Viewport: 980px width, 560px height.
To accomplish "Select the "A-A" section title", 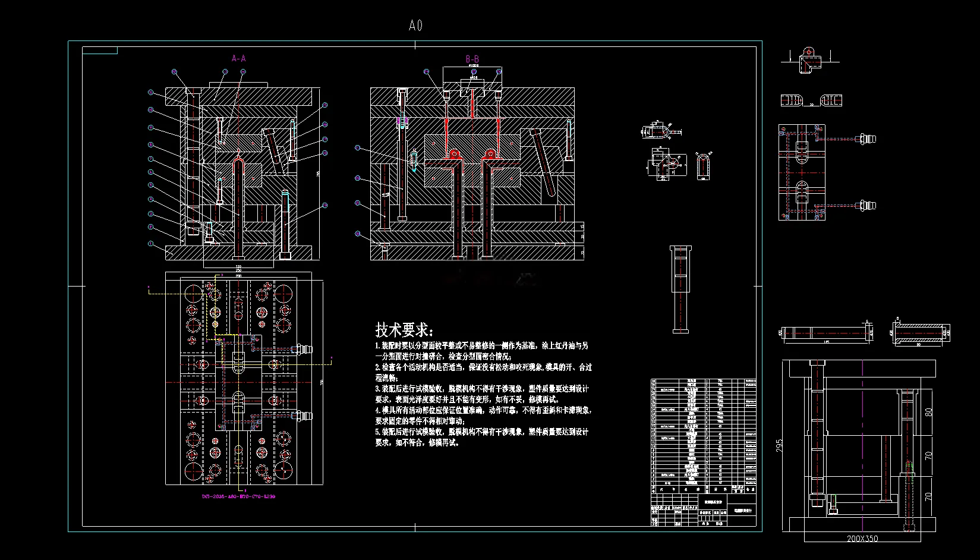I will pos(239,58).
